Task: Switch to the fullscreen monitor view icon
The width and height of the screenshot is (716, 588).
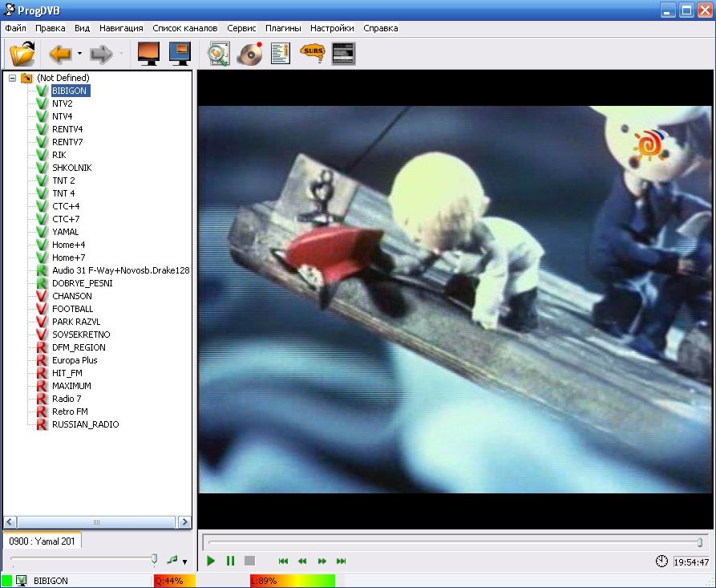Action: [x=149, y=54]
